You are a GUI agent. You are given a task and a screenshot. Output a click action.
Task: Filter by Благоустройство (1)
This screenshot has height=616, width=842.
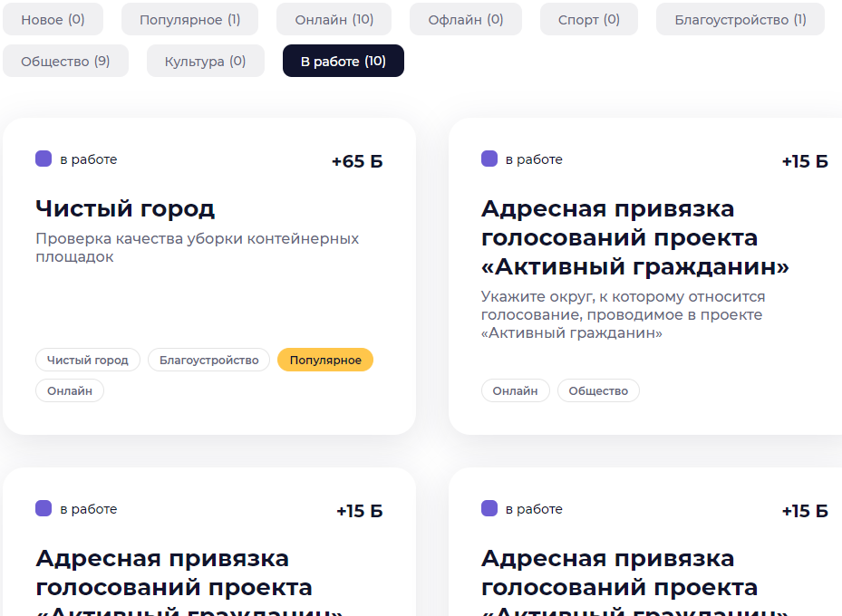740,19
